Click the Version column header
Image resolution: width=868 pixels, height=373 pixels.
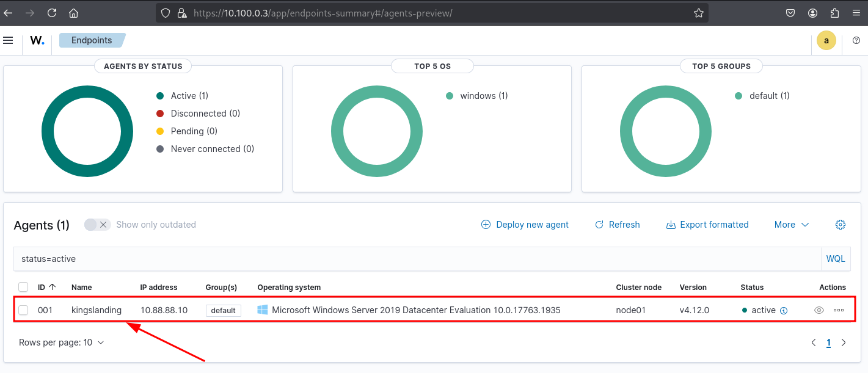coord(693,287)
